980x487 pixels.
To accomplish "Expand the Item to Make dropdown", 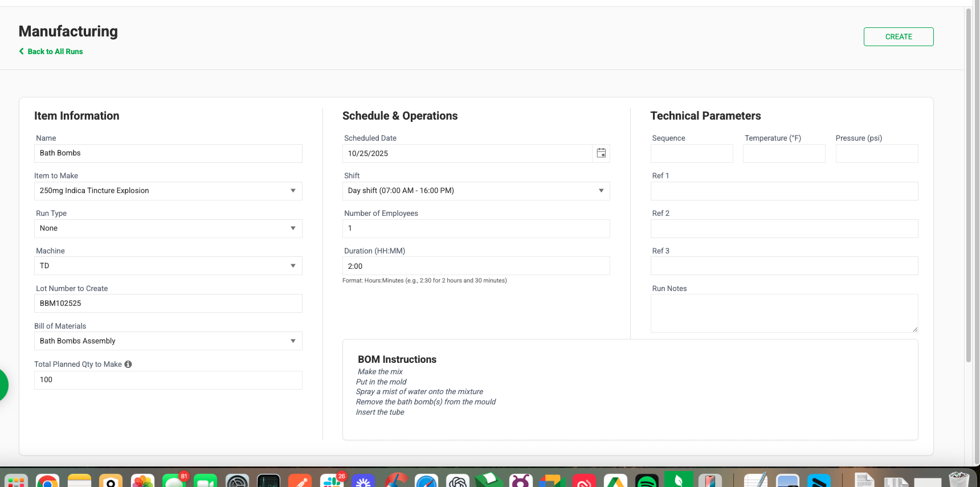I will tap(168, 191).
